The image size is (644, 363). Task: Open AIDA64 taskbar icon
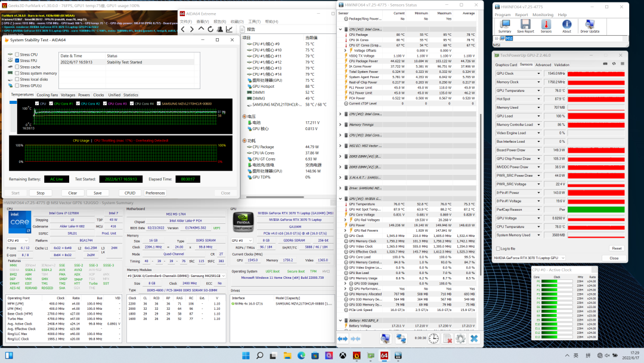[384, 356]
